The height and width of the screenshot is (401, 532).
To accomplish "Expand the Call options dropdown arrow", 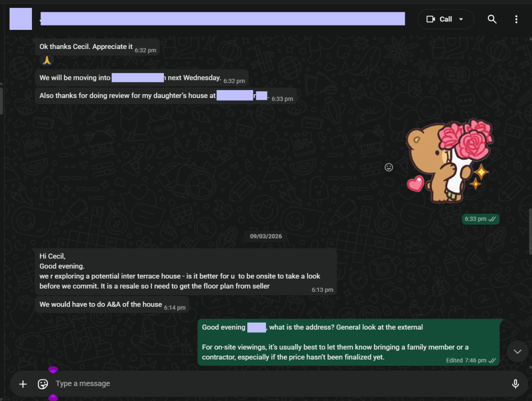I will [461, 19].
